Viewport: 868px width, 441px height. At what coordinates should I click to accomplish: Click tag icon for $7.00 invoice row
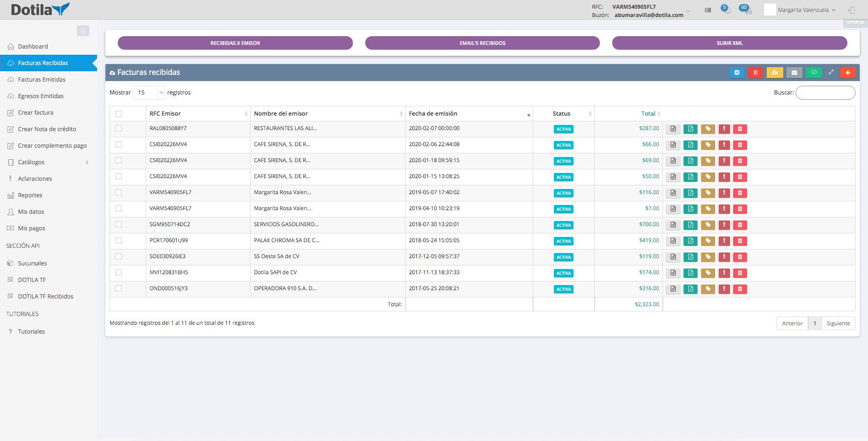[x=708, y=209]
